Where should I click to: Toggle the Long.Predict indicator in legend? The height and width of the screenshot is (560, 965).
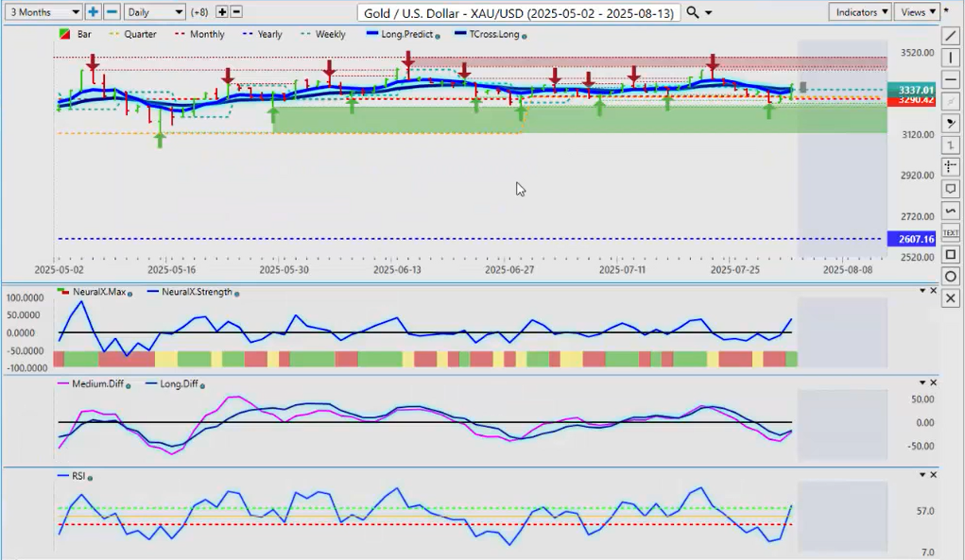click(x=408, y=34)
